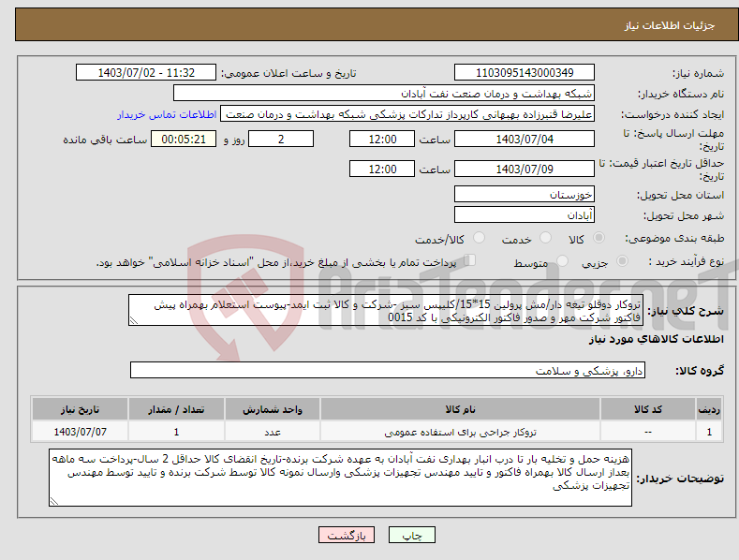Click the بازگشت (back) button
The image size is (739, 560).
pos(347,535)
